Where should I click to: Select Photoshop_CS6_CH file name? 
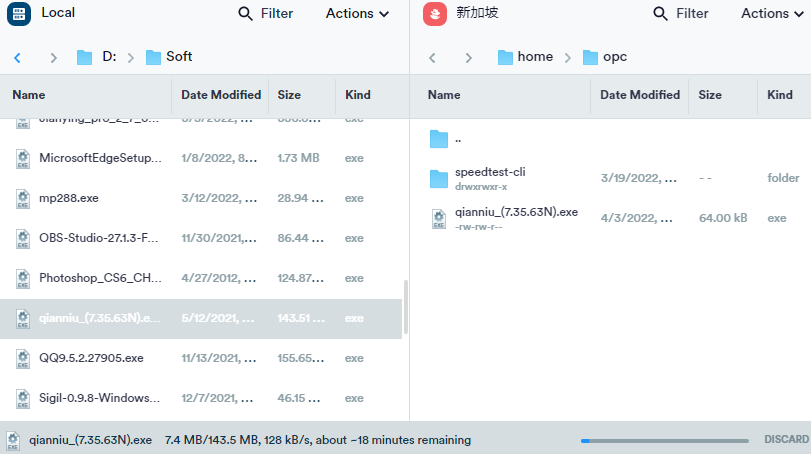(100, 278)
